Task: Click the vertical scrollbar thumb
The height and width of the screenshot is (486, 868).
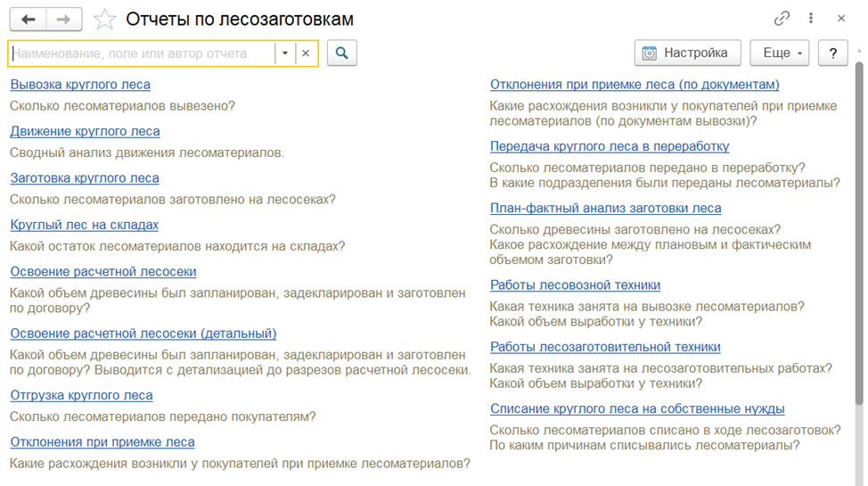Action: (859, 233)
